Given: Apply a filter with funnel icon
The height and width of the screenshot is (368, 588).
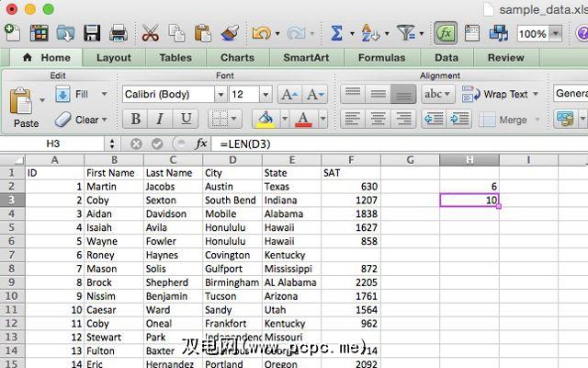Looking at the screenshot, I should pos(406,33).
